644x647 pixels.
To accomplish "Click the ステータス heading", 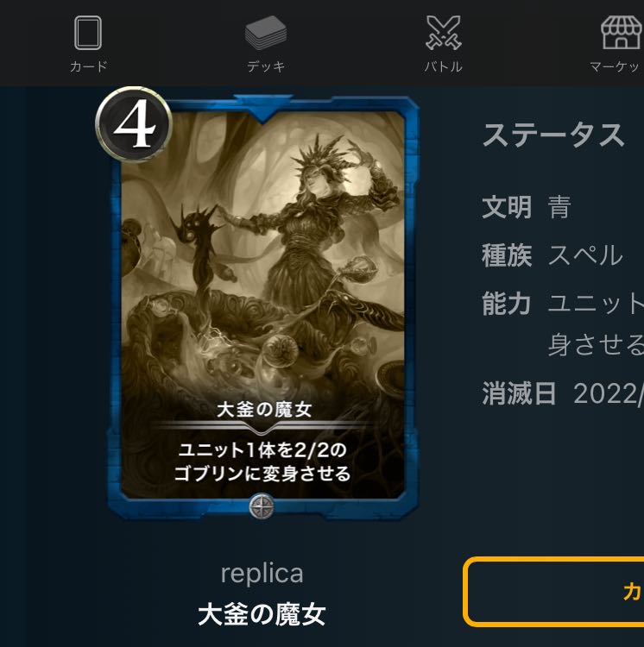I will click(553, 135).
